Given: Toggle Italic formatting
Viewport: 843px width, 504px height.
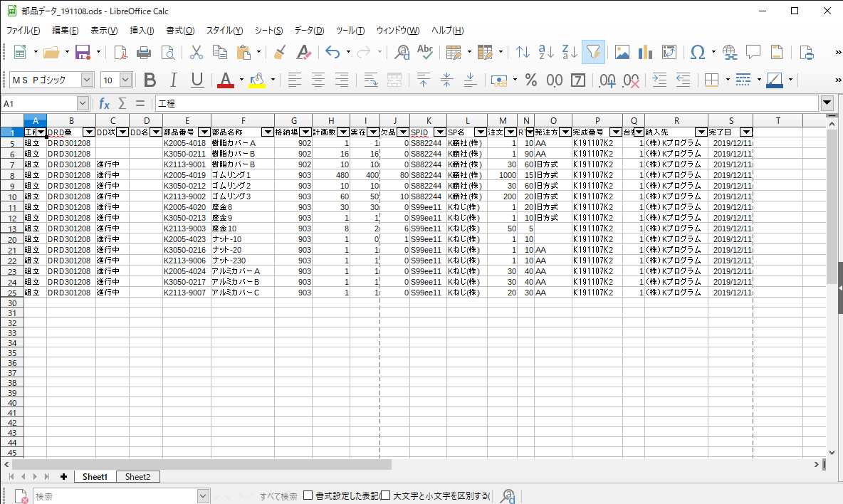Looking at the screenshot, I should (173, 80).
